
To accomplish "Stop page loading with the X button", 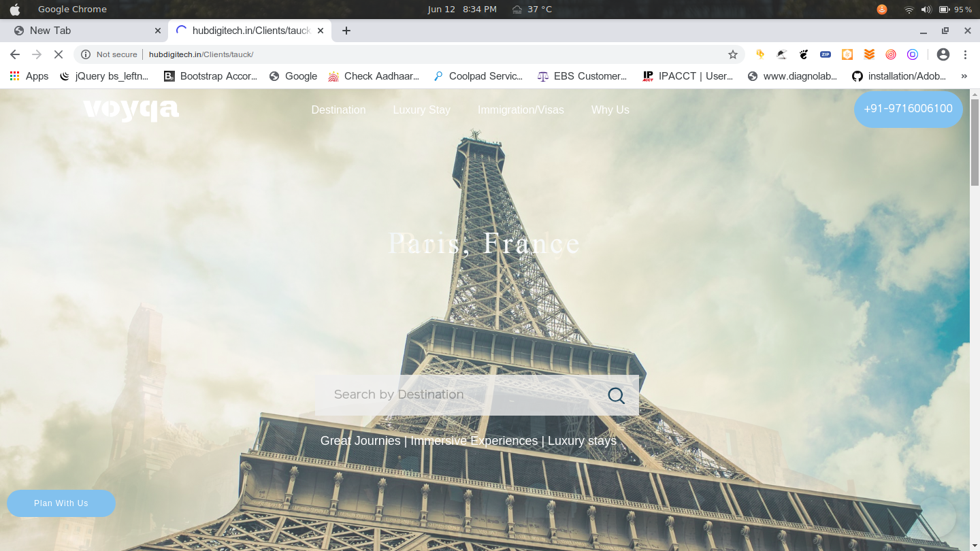I will pos(58,54).
